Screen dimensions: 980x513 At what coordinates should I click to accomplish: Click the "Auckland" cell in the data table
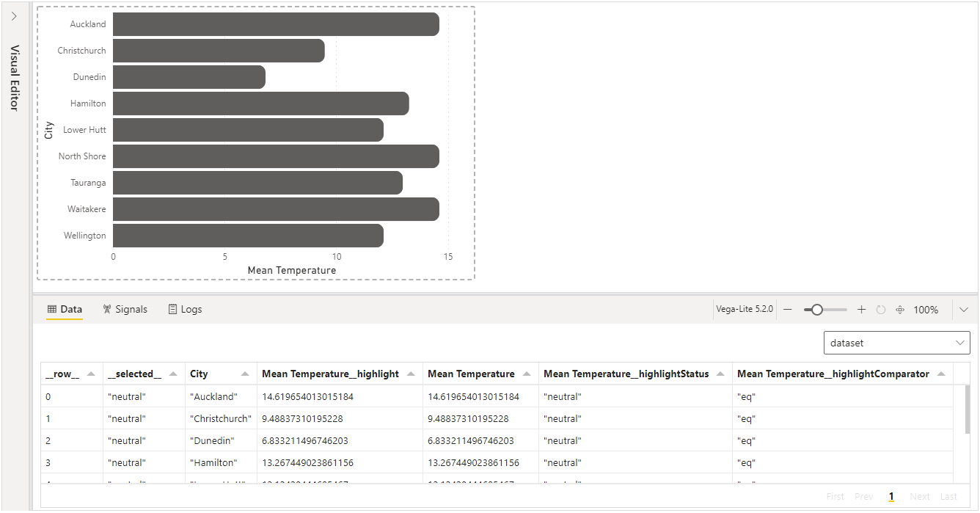(220, 397)
